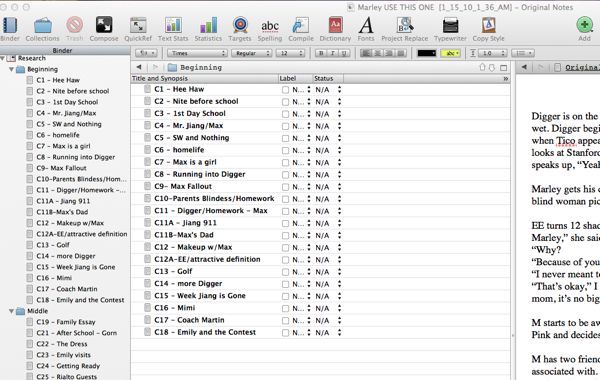Image resolution: width=600 pixels, height=380 pixels.
Task: Click the Label column header
Action: click(x=295, y=78)
